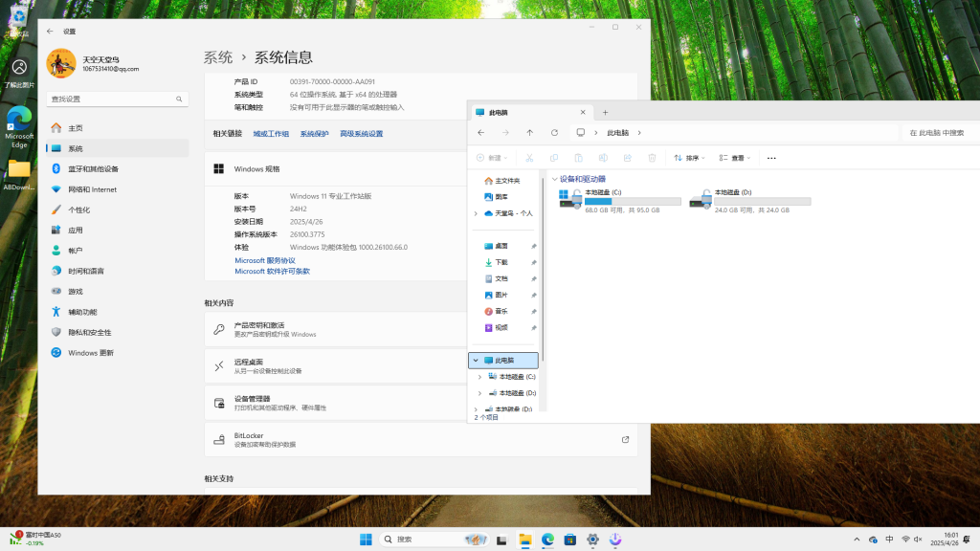Click the Copy icon in Explorer toolbar
Screen dimensions: 980x551
pyautogui.click(x=554, y=158)
